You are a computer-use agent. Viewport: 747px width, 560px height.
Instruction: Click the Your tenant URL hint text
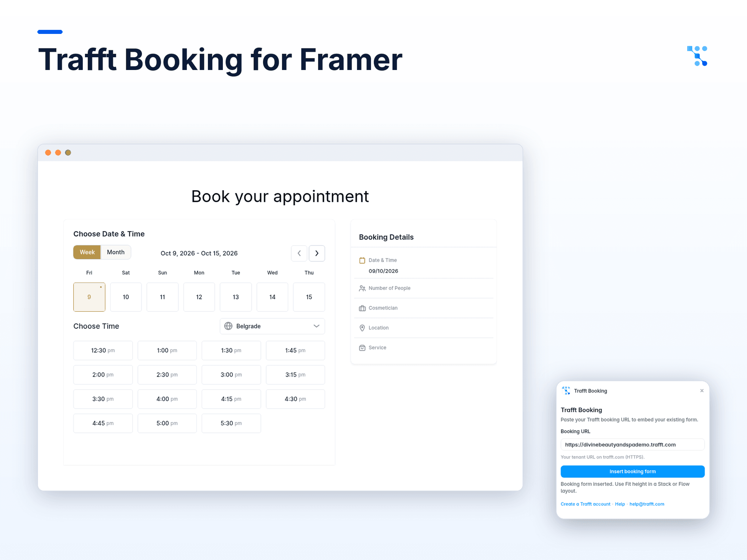pyautogui.click(x=603, y=457)
